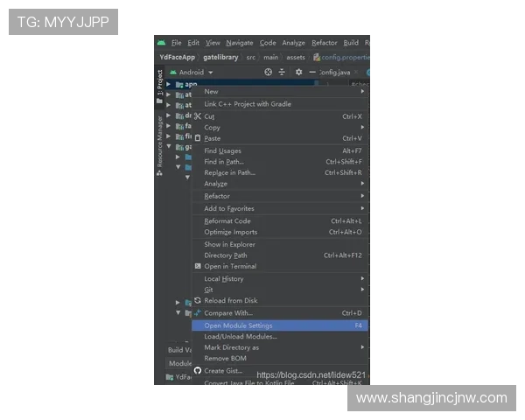Open the Android view dropdown

coord(192,72)
